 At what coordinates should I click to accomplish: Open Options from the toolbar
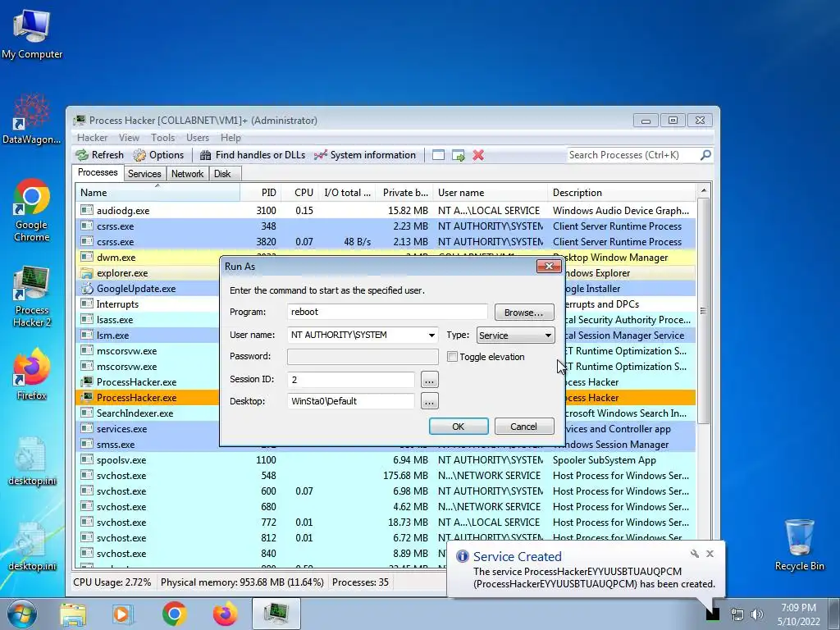click(158, 155)
